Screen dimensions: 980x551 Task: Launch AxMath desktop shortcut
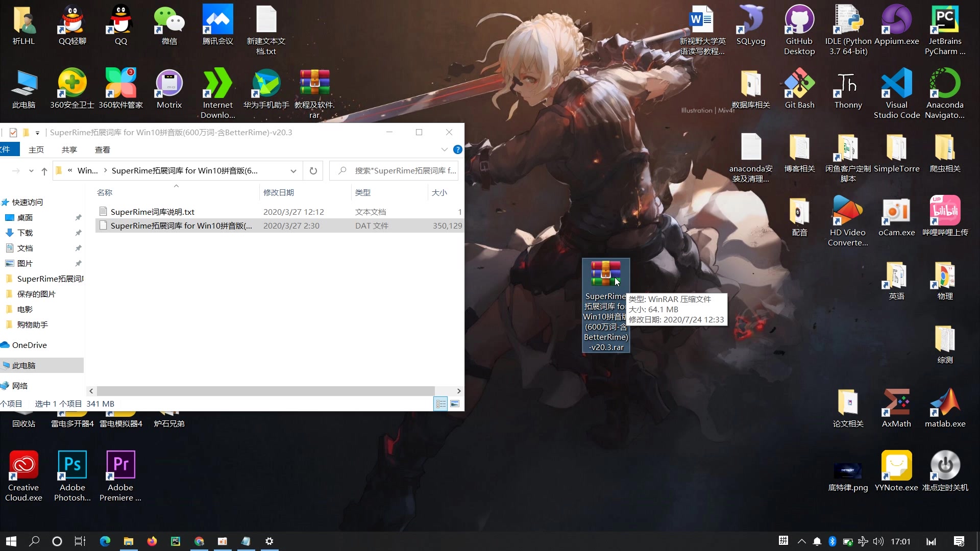point(896,407)
